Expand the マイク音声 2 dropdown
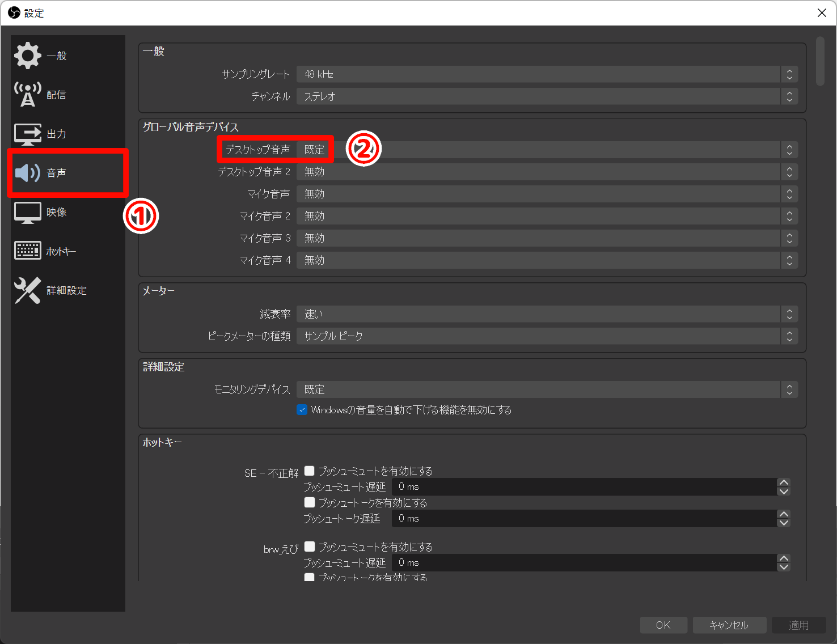This screenshot has height=644, width=837. (x=547, y=216)
